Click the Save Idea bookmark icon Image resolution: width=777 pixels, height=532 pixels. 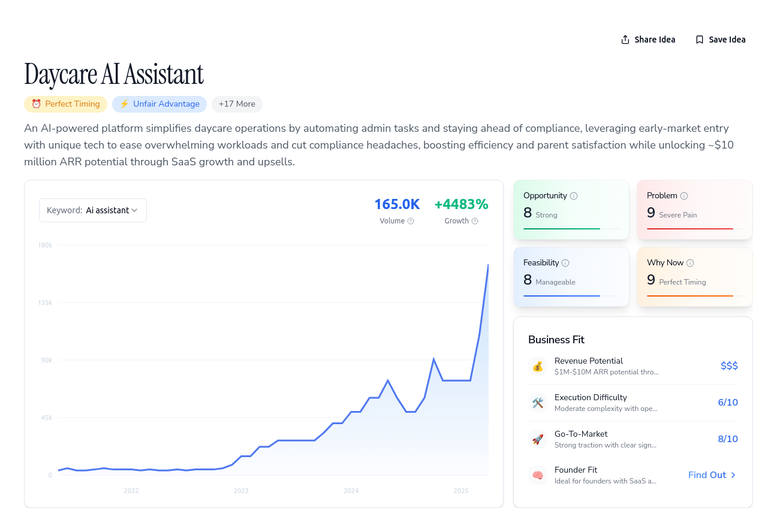(x=700, y=40)
